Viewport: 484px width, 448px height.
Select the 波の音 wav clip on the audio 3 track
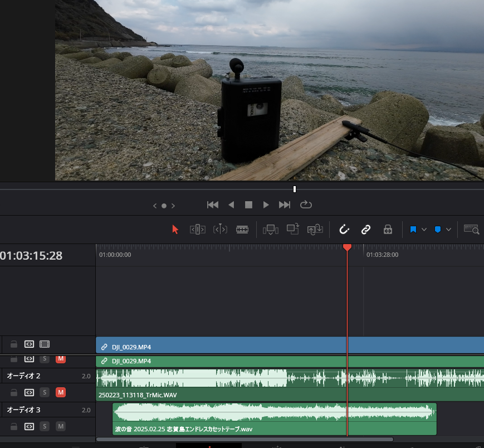tap(275, 419)
